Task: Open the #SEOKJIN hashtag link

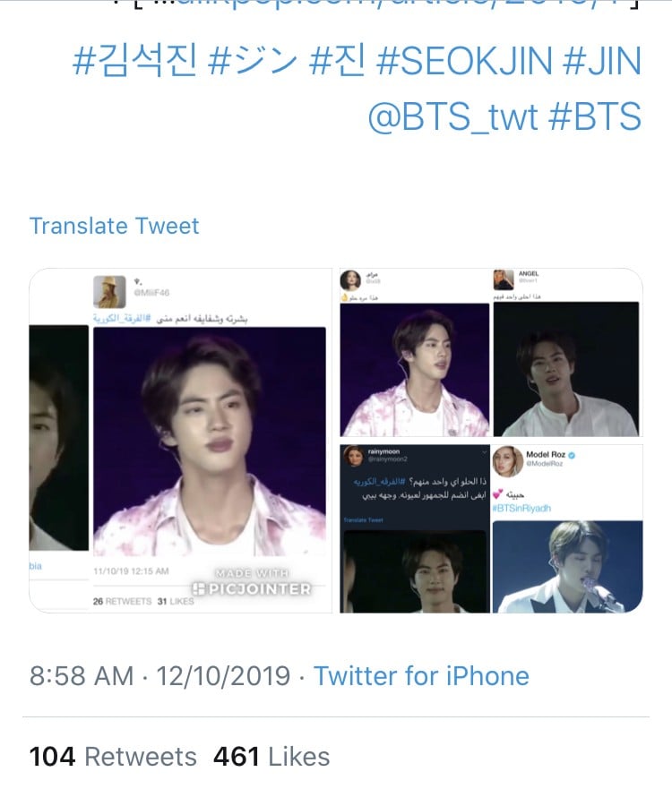Action: click(x=464, y=62)
